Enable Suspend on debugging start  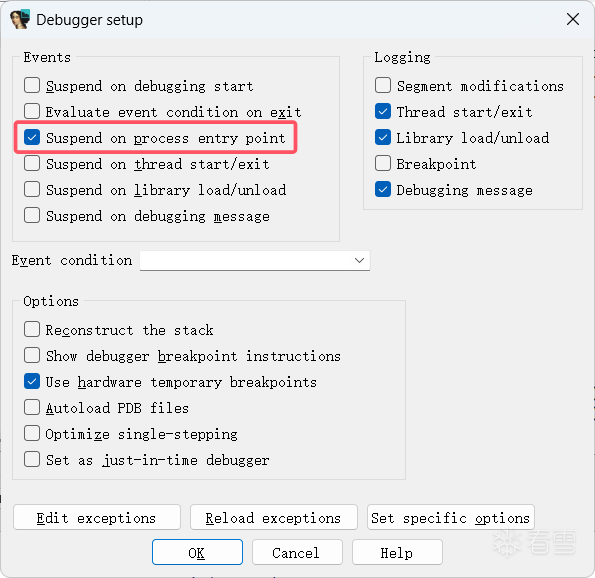click(32, 85)
